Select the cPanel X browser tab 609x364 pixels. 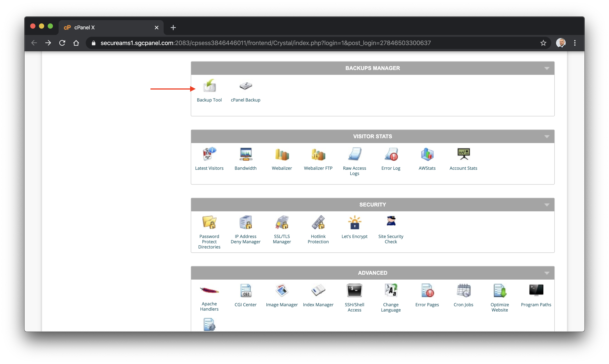[111, 28]
